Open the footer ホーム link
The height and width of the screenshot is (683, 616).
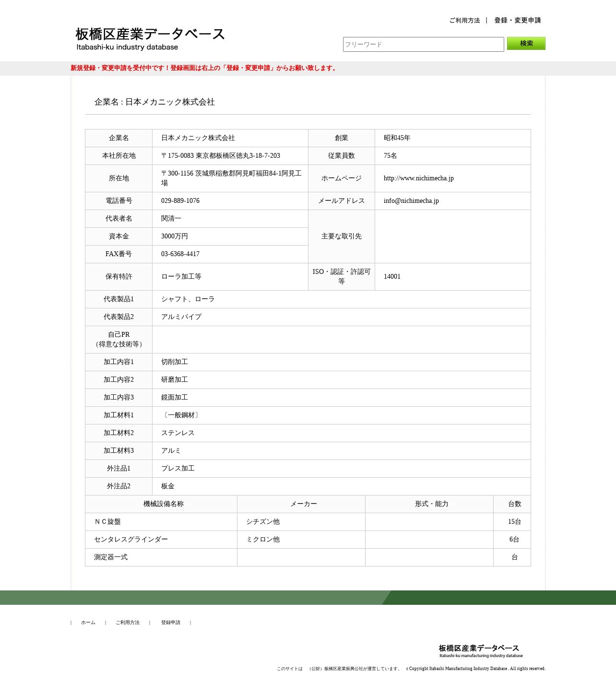tap(88, 623)
